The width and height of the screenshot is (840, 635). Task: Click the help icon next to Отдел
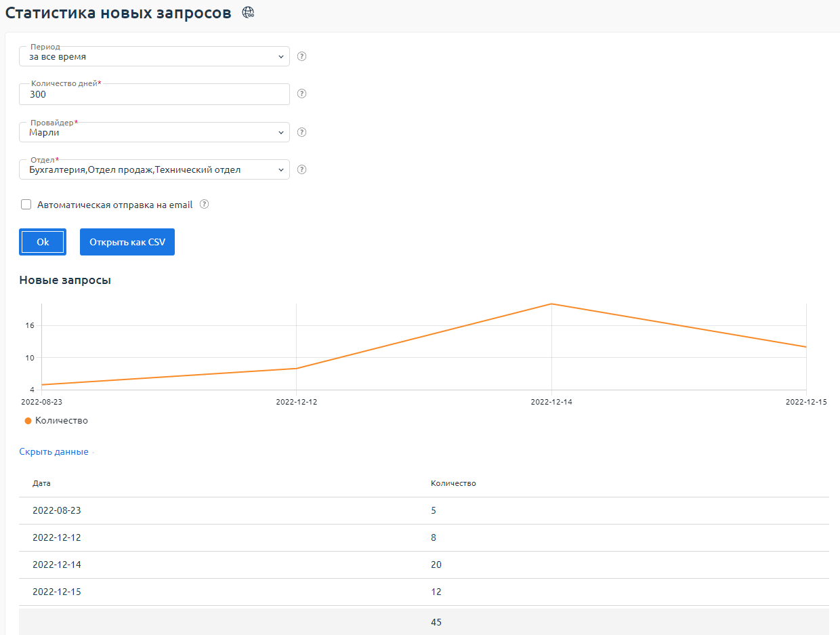click(302, 169)
